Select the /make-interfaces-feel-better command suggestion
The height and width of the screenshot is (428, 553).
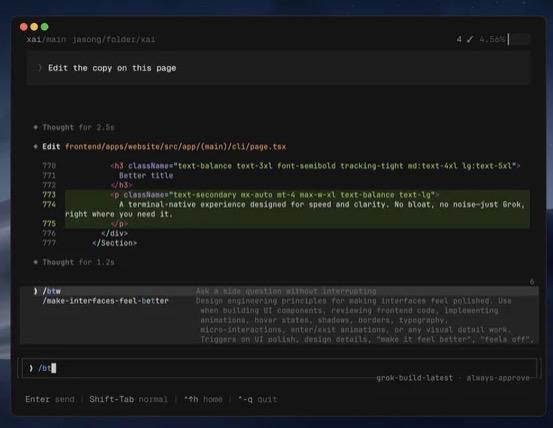pos(105,301)
